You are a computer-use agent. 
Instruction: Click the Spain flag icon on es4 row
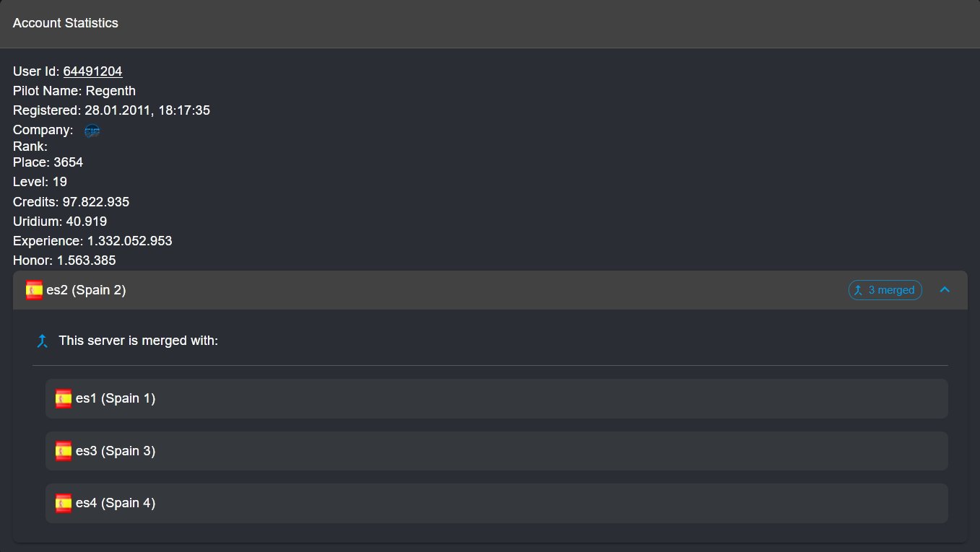point(64,503)
